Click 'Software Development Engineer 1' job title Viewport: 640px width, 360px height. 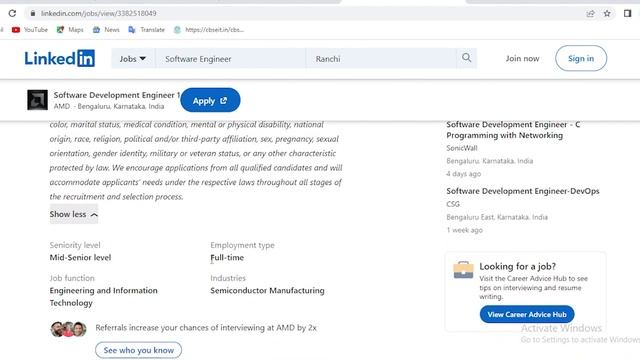(117, 95)
